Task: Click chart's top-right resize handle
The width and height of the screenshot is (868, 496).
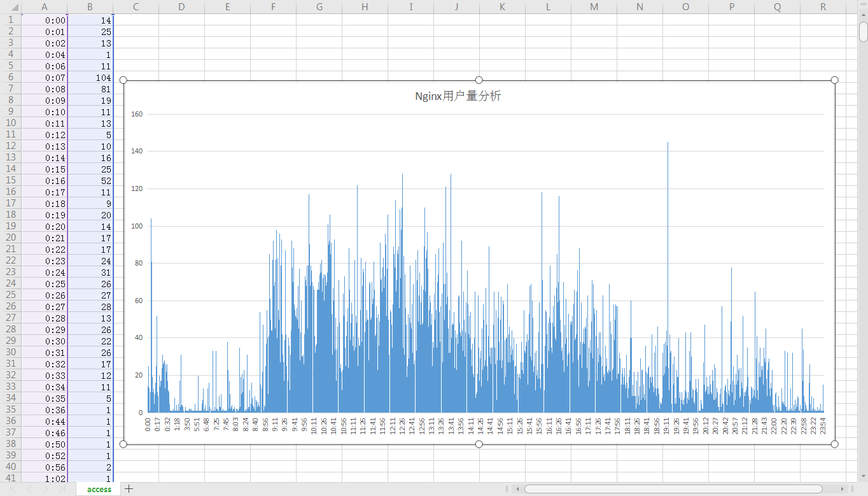Action: pyautogui.click(x=834, y=80)
